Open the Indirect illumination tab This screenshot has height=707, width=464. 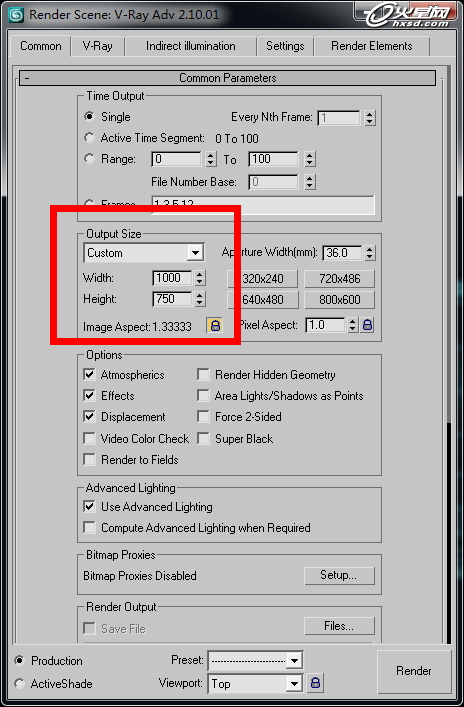[190, 46]
